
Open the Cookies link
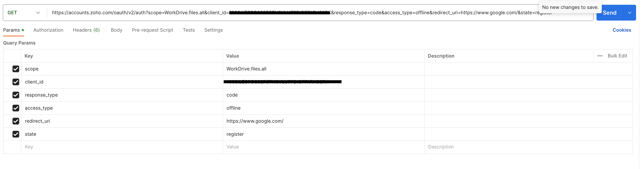[621, 30]
